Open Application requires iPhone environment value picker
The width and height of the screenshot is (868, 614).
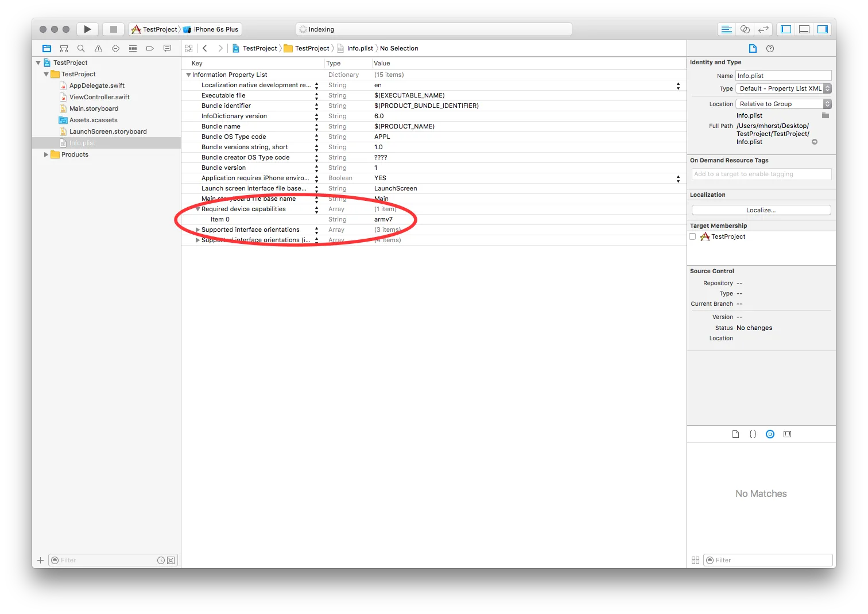(x=678, y=178)
